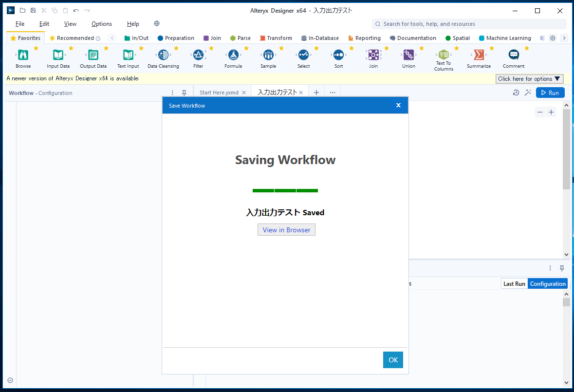The image size is (574, 392).
Task: Switch to the Start Here.yxmd tab
Action: pos(219,92)
